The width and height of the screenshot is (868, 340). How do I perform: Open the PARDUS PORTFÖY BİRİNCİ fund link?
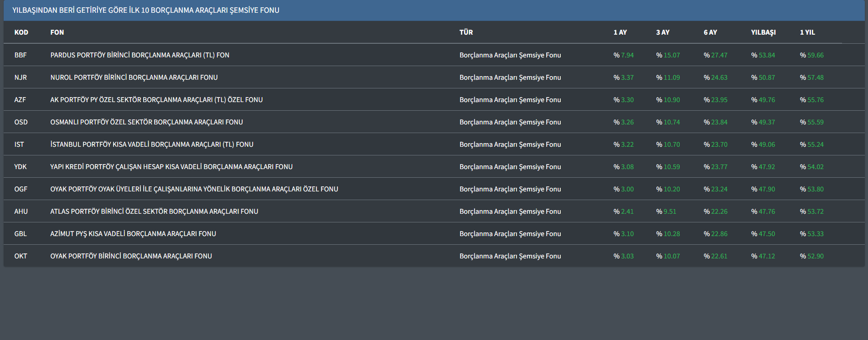[139, 55]
